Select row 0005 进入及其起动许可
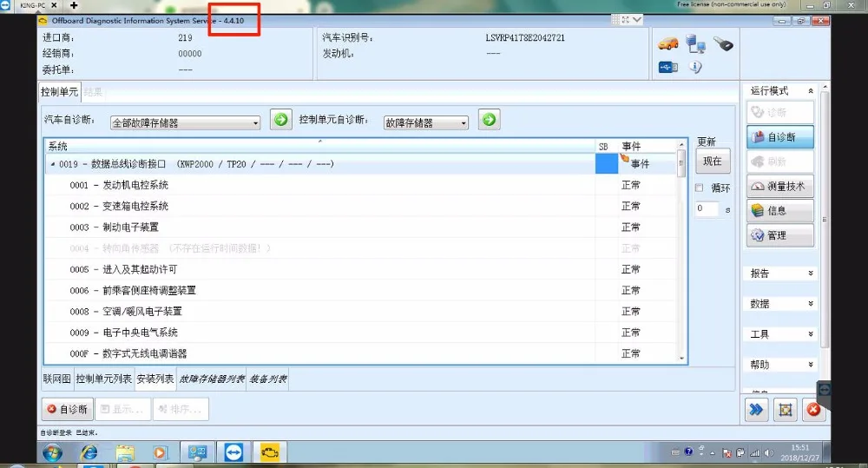Image resolution: width=868 pixels, height=468 pixels. click(361, 269)
